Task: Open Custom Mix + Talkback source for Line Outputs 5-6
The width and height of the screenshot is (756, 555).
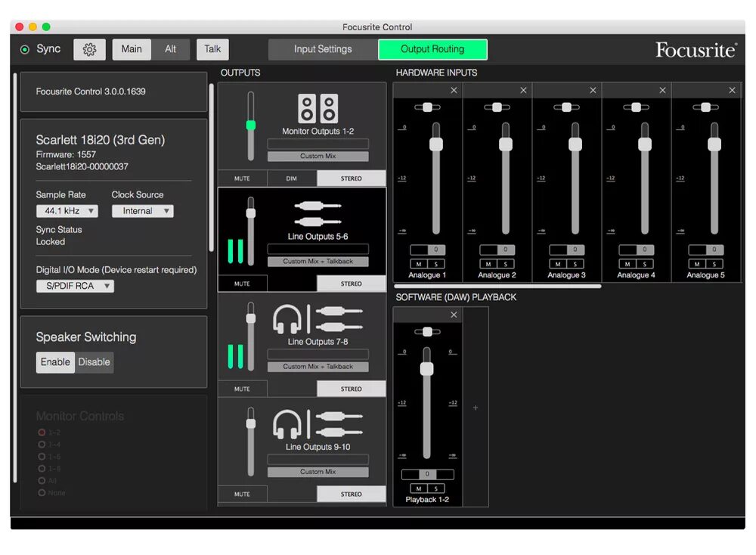Action: pos(318,262)
